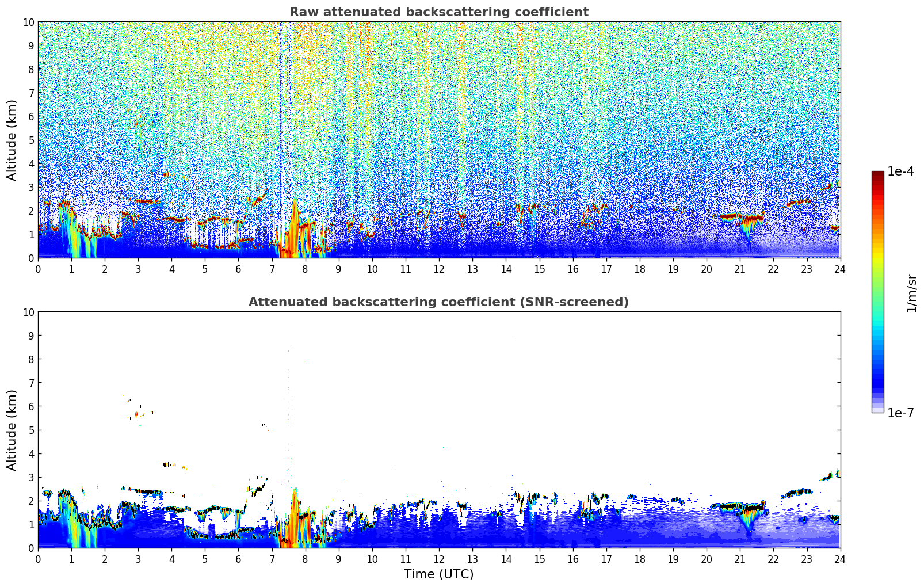Click the '1e-4' colorbar maximum label
Screen dimensions: 924x587
900,171
